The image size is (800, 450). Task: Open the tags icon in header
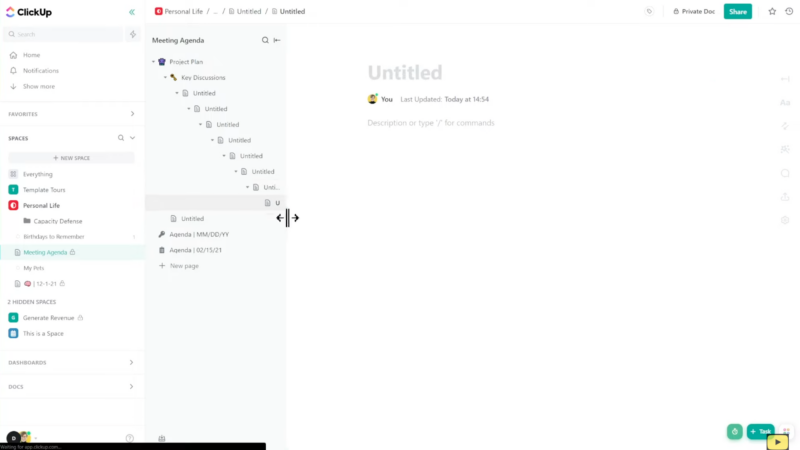click(649, 11)
